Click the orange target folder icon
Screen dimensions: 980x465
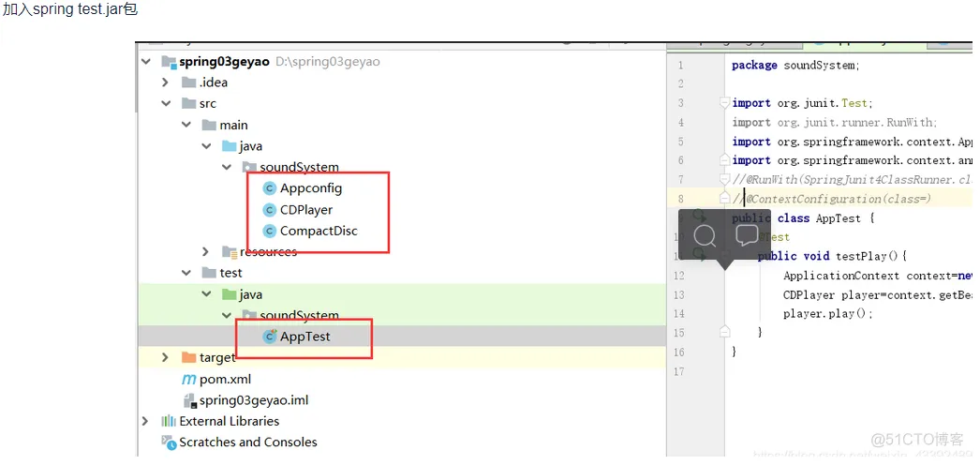(188, 357)
